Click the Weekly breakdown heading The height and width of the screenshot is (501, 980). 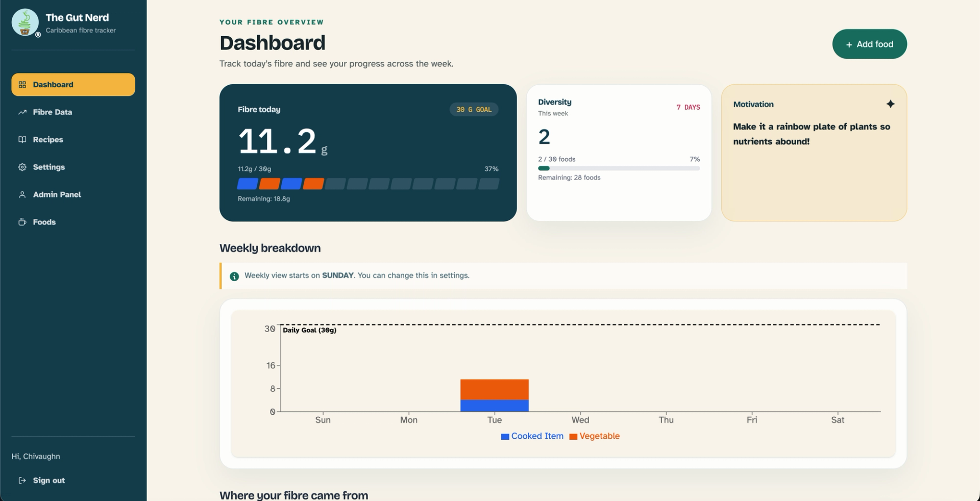[x=270, y=248]
